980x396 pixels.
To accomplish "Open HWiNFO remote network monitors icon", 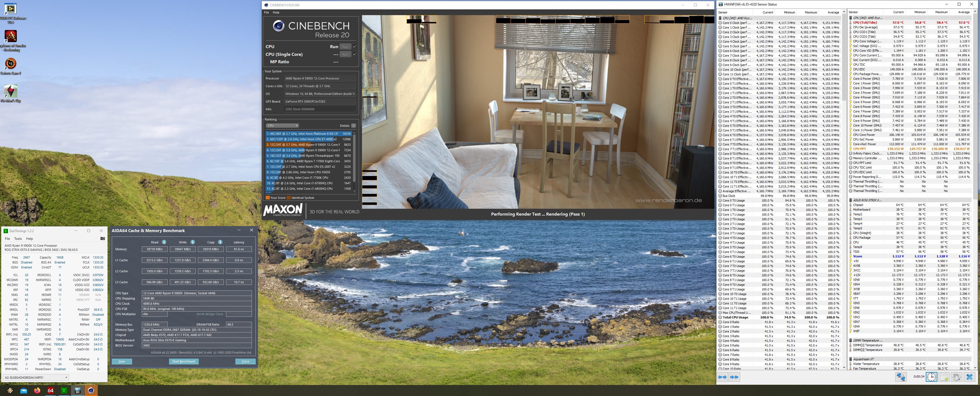I will pyautogui.click(x=900, y=377).
